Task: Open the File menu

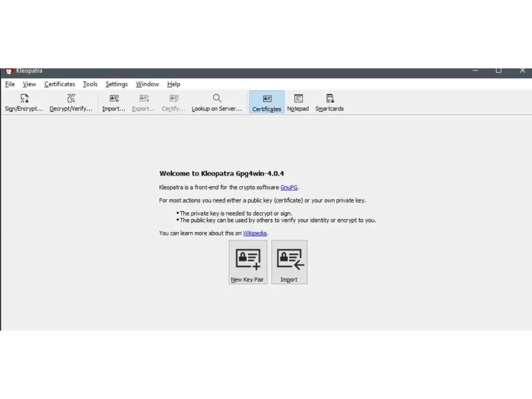Action: click(9, 84)
